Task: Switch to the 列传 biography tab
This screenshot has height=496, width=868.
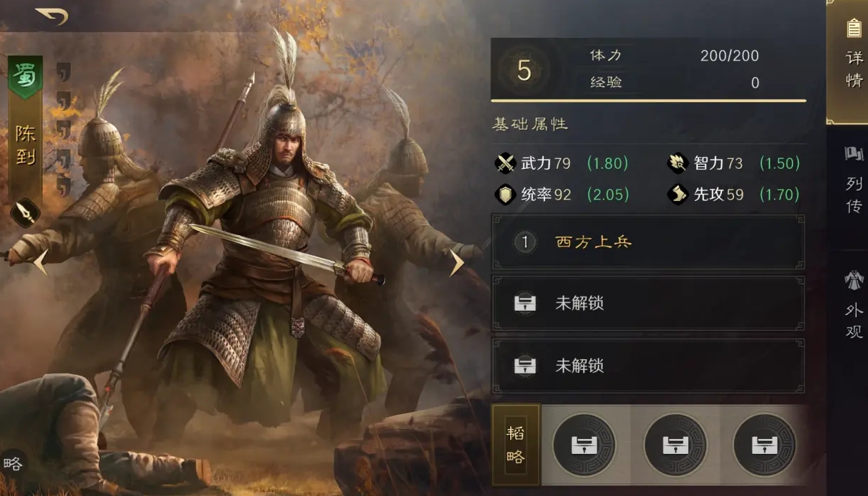Action: coord(854,181)
